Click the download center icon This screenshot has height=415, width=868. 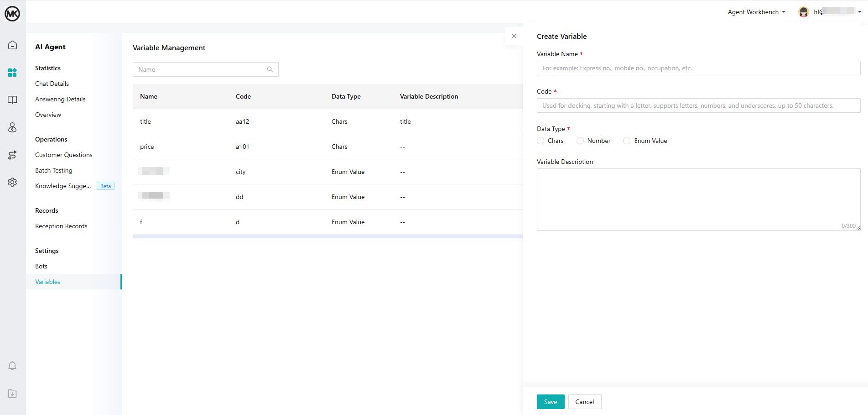12,394
